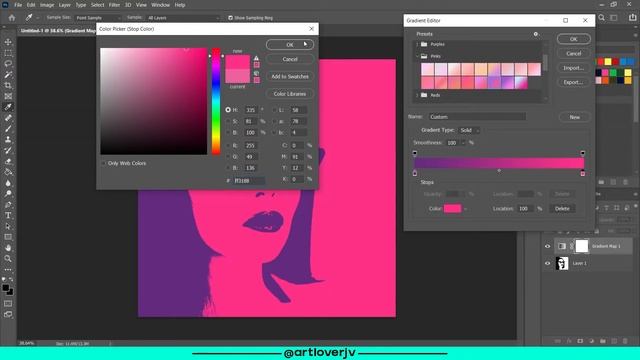The height and width of the screenshot is (360, 640).
Task: Select the Gradient/Paint Bucket tool
Action: click(x=8, y=172)
